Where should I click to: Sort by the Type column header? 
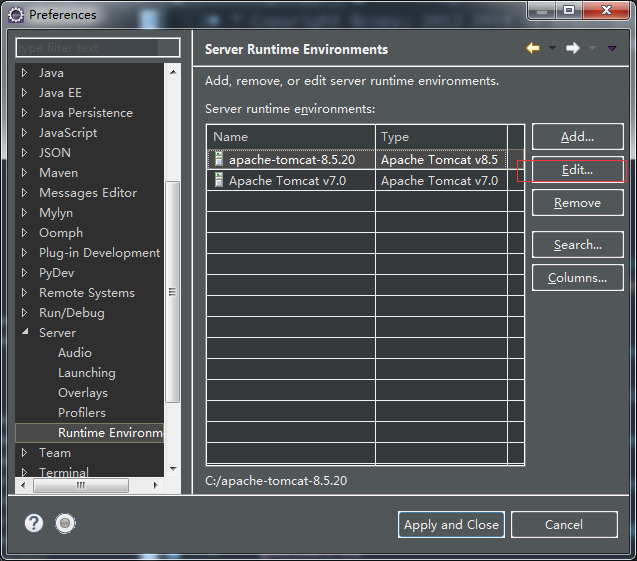(x=441, y=137)
